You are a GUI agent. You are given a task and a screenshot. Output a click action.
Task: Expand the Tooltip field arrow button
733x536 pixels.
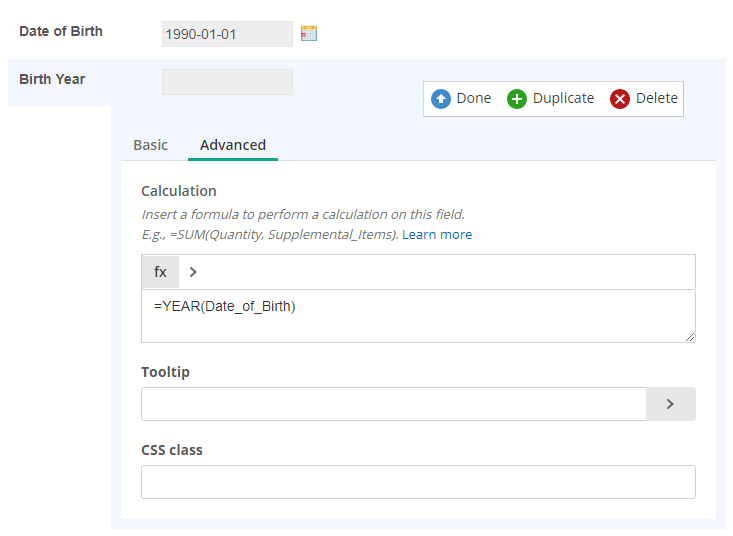tap(670, 404)
